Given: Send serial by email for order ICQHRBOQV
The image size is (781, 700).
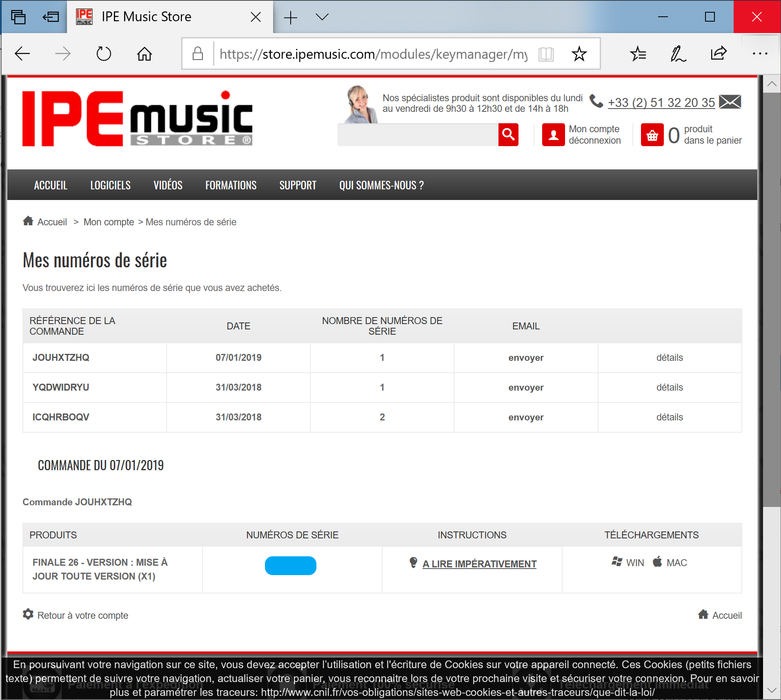Looking at the screenshot, I should [x=526, y=417].
